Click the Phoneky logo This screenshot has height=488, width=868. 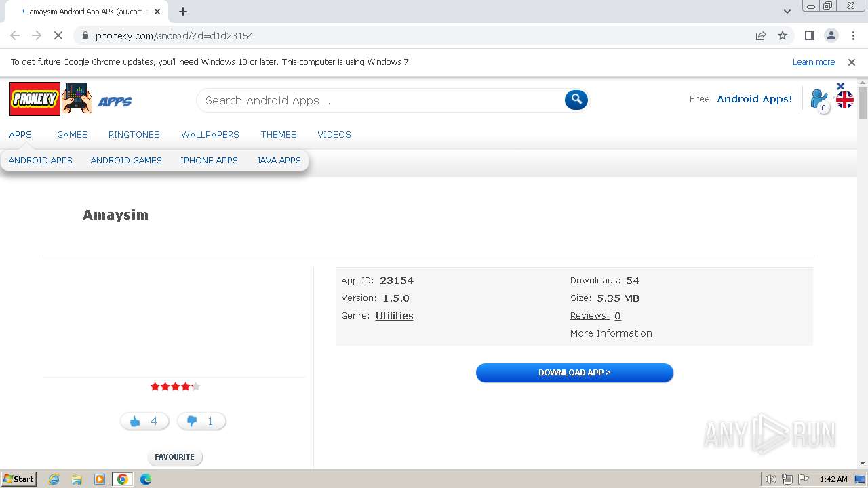point(35,99)
